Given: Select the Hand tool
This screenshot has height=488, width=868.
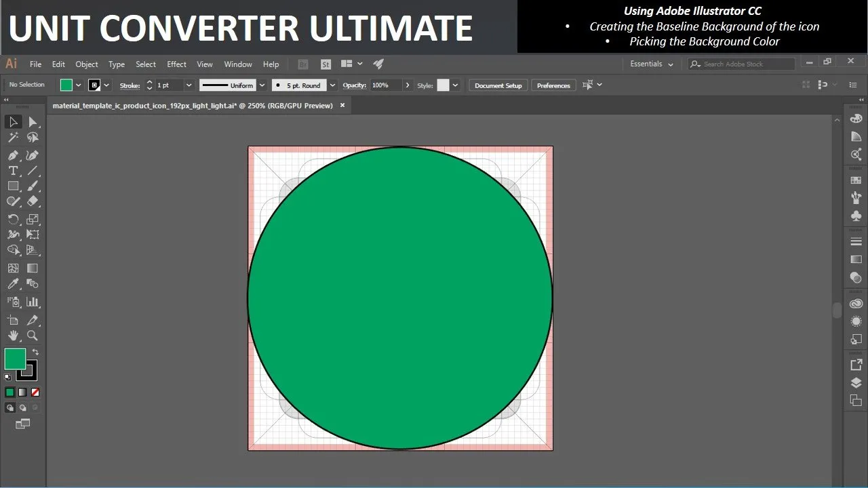Looking at the screenshot, I should [13, 335].
